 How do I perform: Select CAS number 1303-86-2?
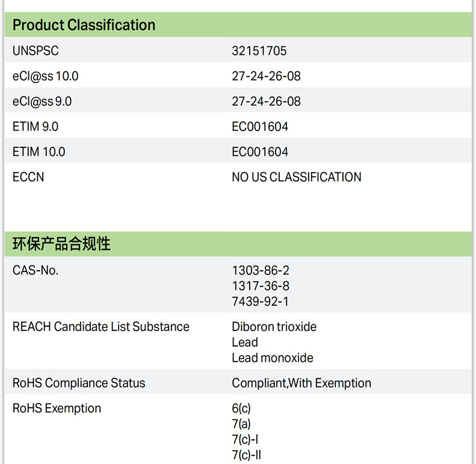[x=261, y=271]
